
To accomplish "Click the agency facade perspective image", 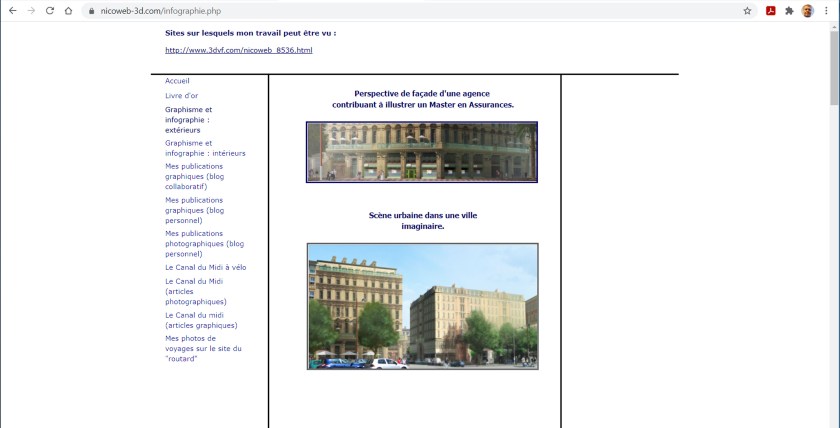I will click(x=421, y=152).
